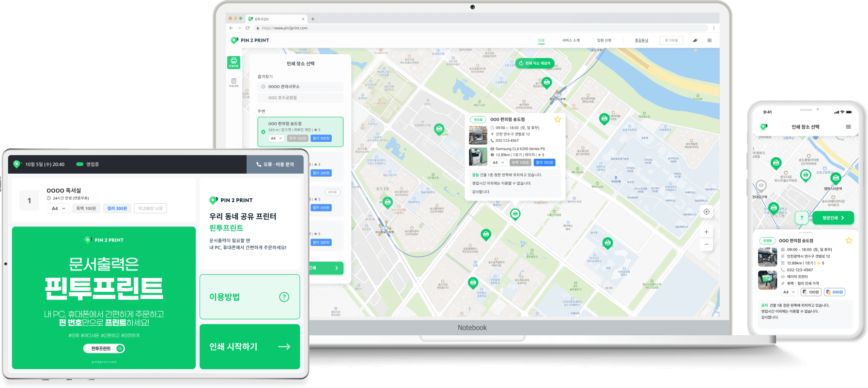Viewport: 868px width, 388px height.
Task: Click the 현재 지도 재검색 button
Action: (x=535, y=63)
